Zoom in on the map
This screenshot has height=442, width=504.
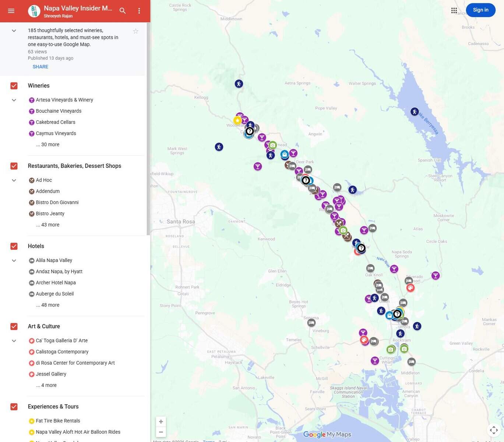click(161, 422)
